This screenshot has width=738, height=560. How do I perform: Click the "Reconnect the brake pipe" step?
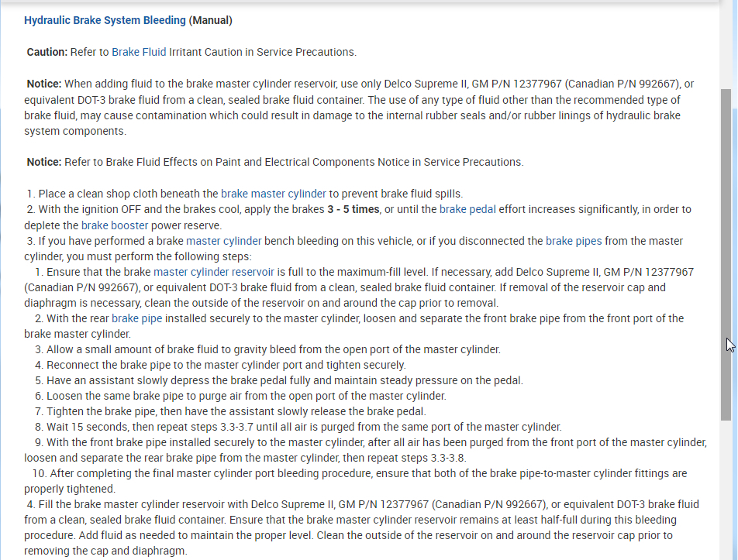226,365
